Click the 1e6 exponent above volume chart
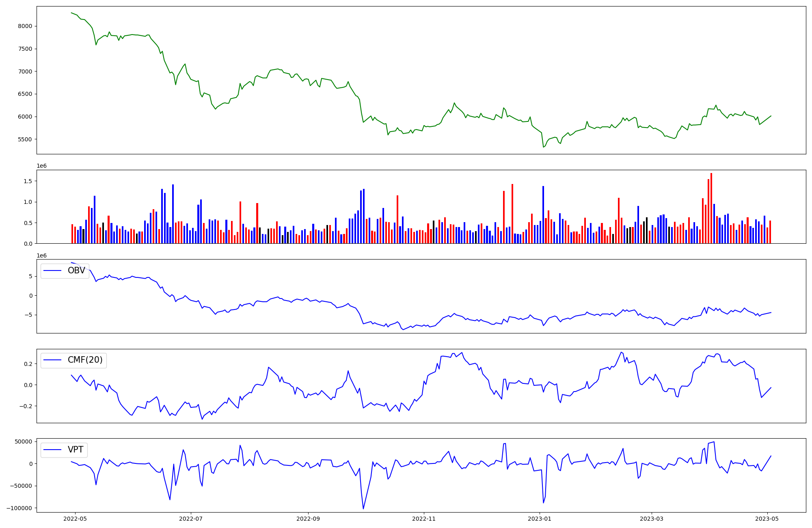812x528 pixels. 42,166
